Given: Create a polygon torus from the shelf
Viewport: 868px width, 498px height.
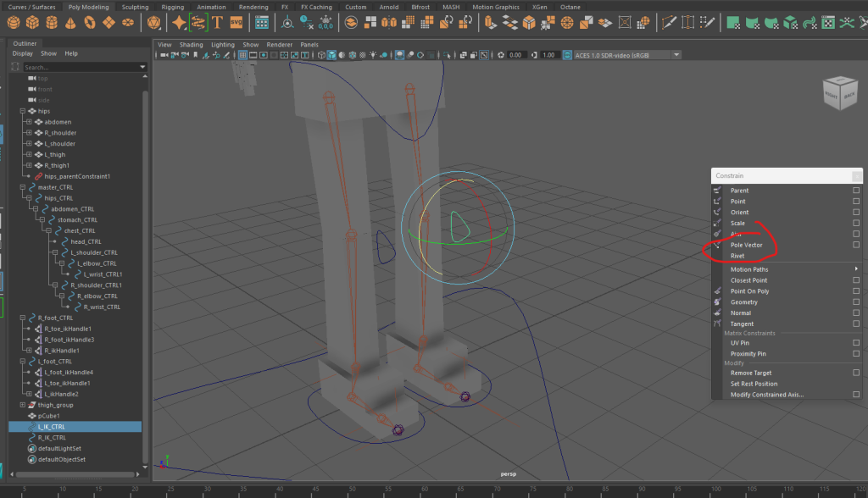Looking at the screenshot, I should coord(90,23).
